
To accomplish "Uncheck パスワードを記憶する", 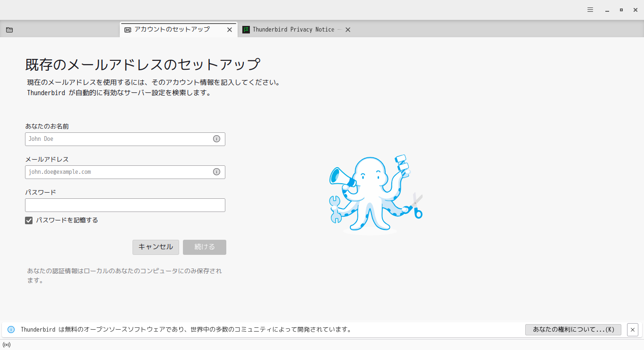I will [29, 220].
